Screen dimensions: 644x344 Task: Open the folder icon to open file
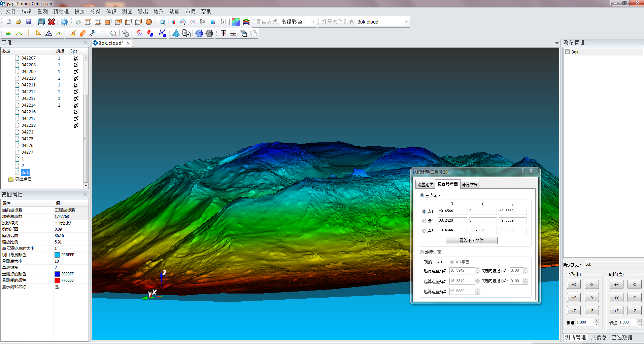(19, 22)
